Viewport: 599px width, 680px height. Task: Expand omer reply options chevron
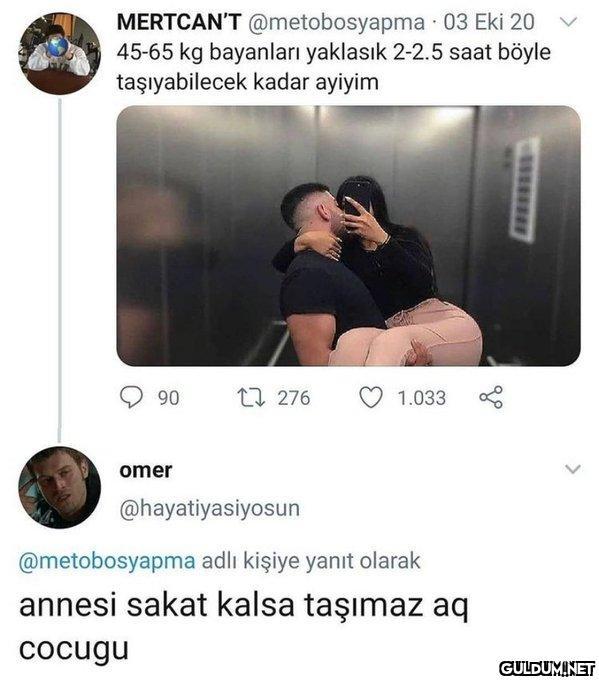[573, 469]
